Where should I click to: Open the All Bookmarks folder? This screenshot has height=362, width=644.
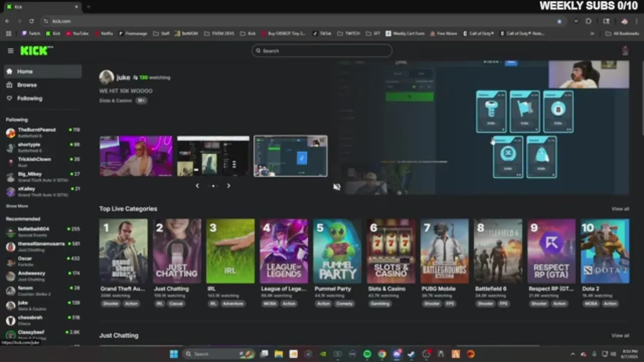pos(622,34)
